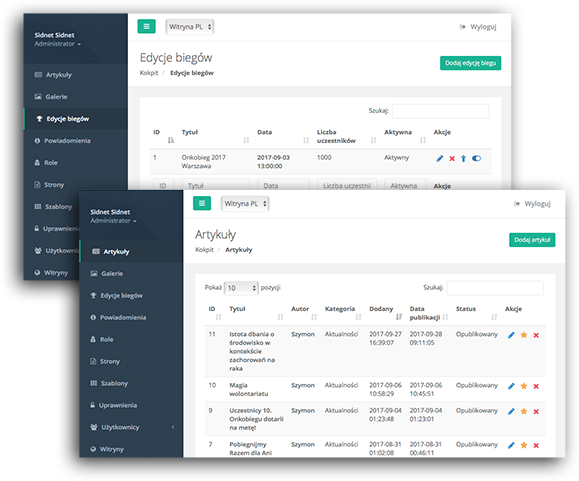Star the Pobiegnijmy Razem dla Ani article
Image resolution: width=579 pixels, height=481 pixels.
pos(524,446)
